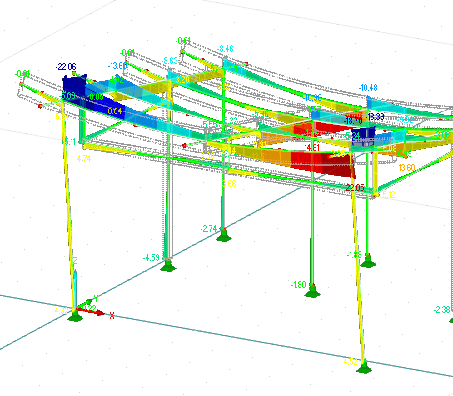Viewport: 453px width, 396px height.
Task: Select the support below the -4.59 label
Action: pyautogui.click(x=168, y=266)
